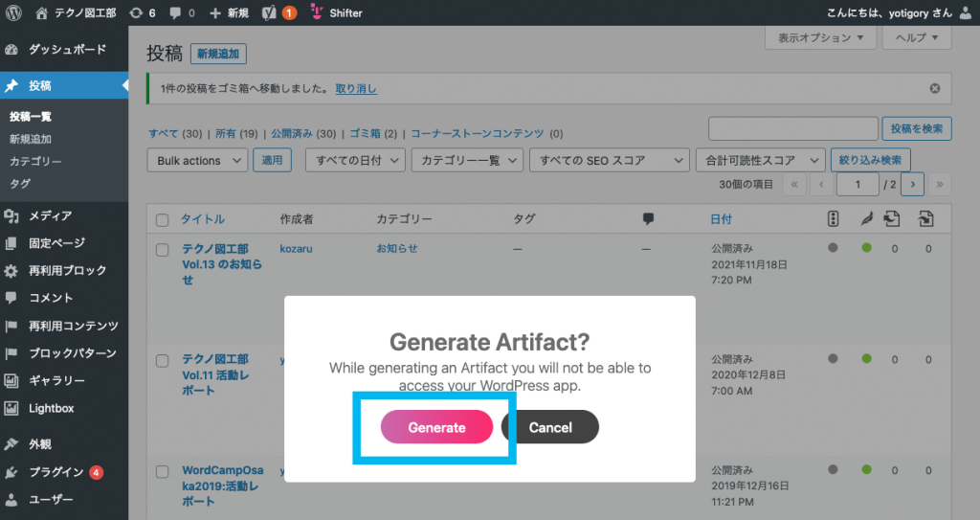Click Cancel in the Generate Artifact dialog
Screen dimensions: 980x520
point(550,427)
